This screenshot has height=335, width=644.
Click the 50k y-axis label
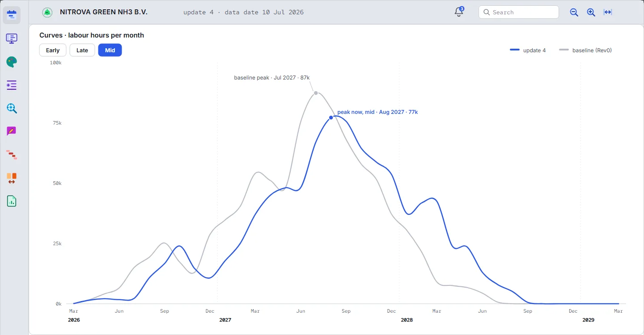click(57, 184)
